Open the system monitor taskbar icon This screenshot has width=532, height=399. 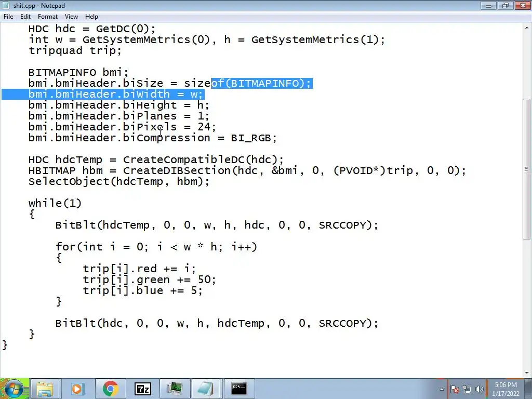175,389
